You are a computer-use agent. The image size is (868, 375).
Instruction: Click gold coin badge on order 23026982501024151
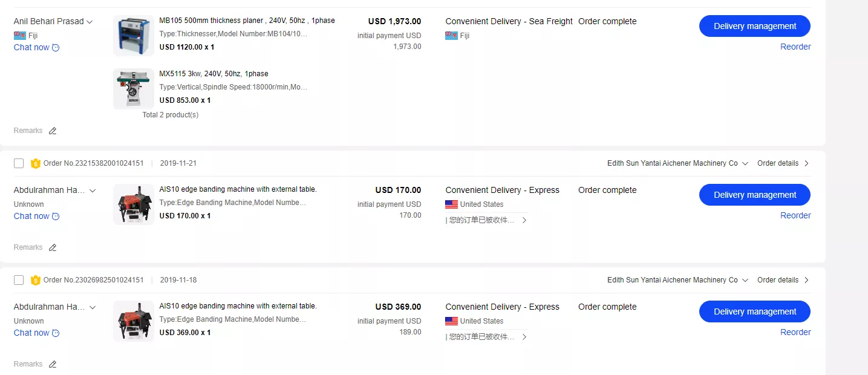point(36,280)
